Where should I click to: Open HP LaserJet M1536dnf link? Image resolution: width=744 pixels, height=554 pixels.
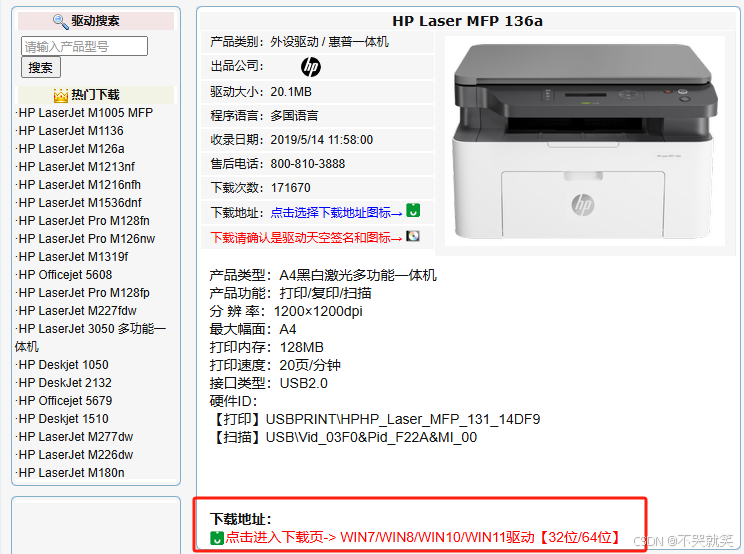point(80,203)
